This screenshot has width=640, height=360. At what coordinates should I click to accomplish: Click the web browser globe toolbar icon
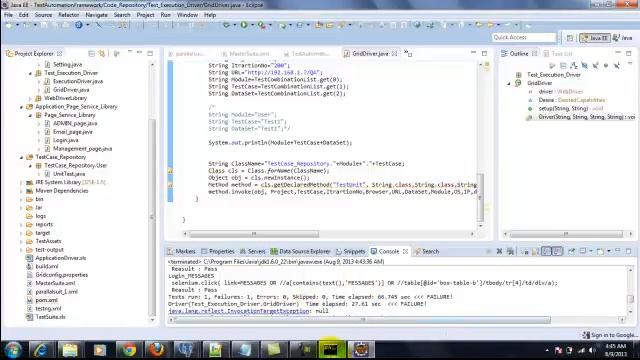click(x=417, y=25)
